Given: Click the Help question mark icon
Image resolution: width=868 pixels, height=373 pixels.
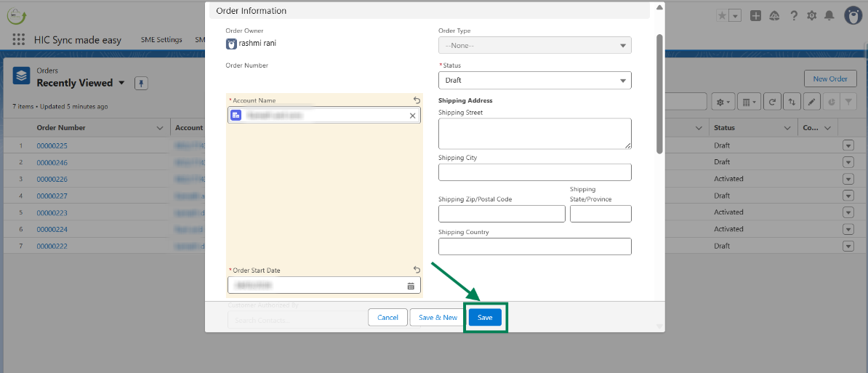Looking at the screenshot, I should coord(794,16).
